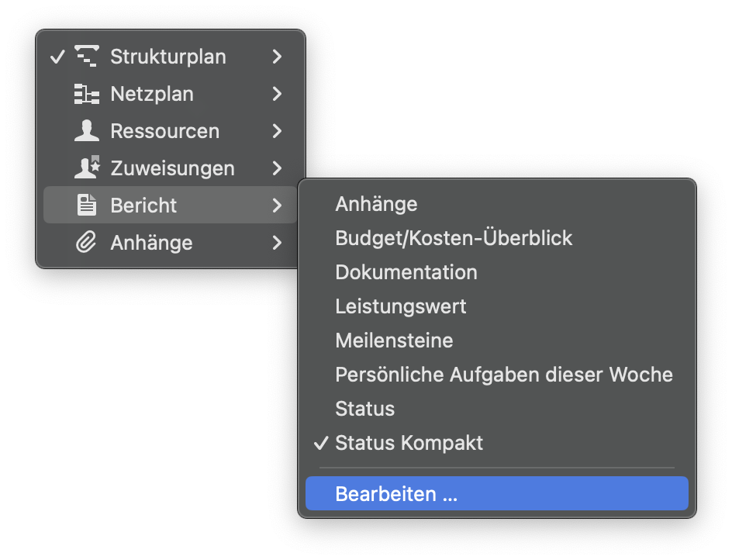Expand the Anhänge submenu chevron

coord(277,243)
